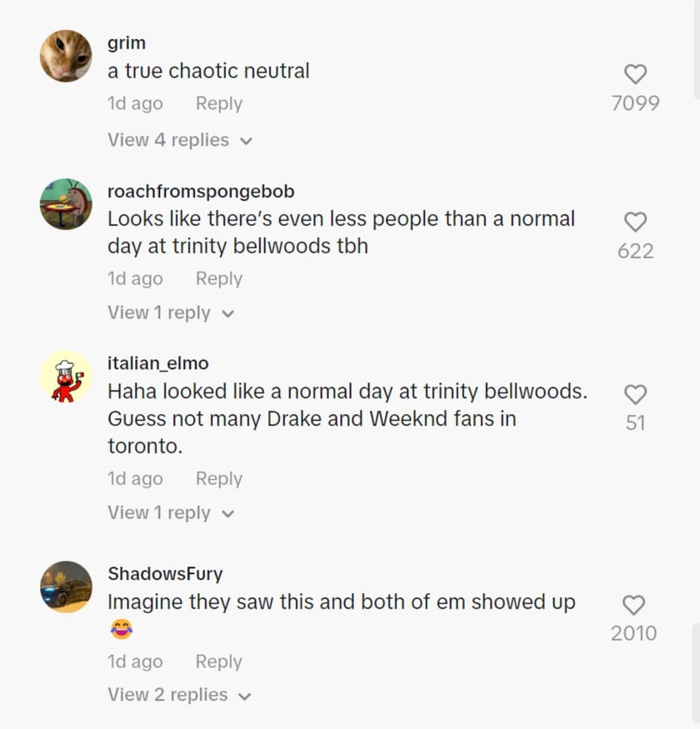Like grim's comment via heart icon
700x729 pixels.
(x=635, y=74)
